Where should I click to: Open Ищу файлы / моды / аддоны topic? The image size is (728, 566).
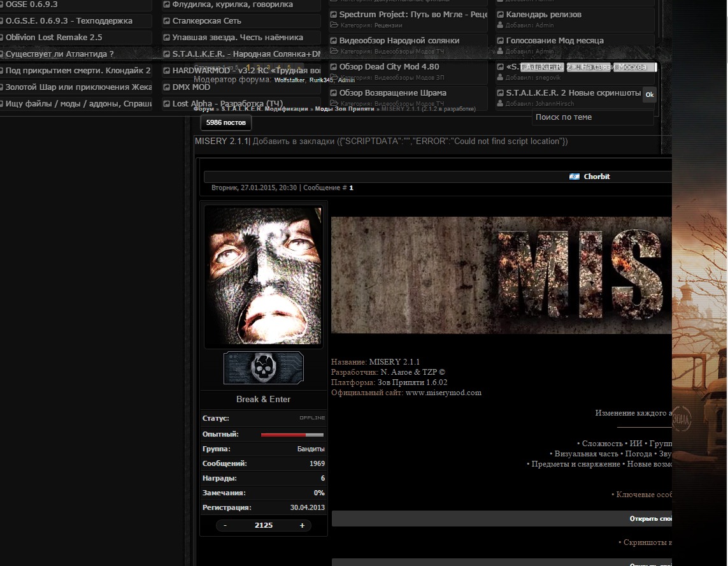(78, 104)
